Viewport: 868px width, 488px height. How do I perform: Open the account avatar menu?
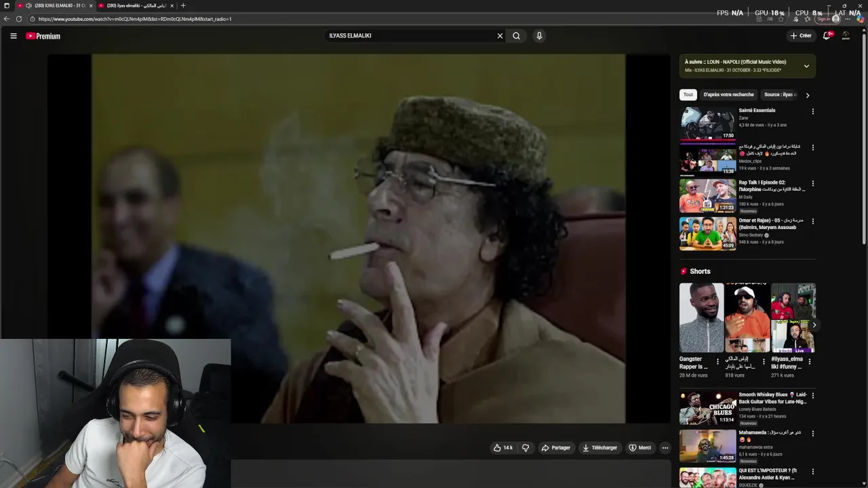[x=846, y=36]
